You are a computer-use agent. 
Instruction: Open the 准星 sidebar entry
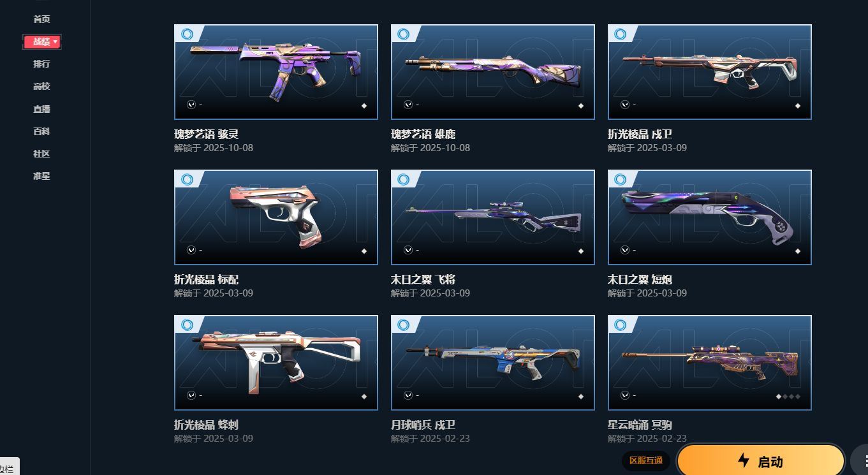41,176
